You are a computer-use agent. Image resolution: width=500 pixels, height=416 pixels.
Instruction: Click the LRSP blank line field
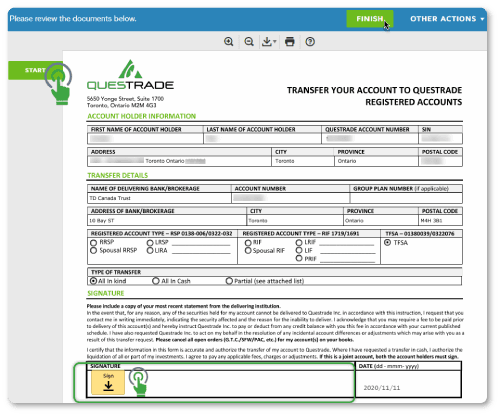tap(201, 243)
